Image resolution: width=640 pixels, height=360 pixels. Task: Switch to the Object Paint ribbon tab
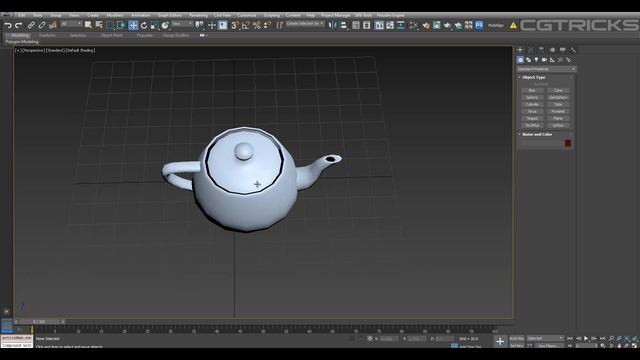[111, 36]
